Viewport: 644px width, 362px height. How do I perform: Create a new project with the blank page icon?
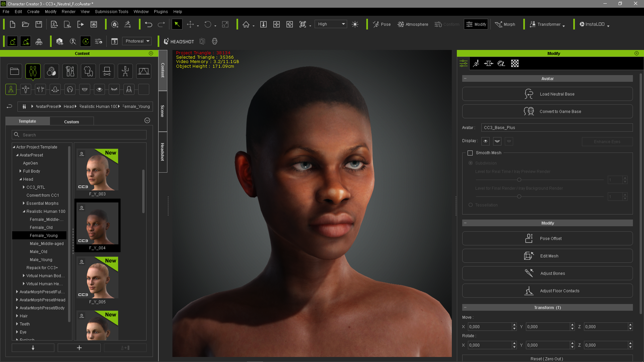click(x=12, y=24)
